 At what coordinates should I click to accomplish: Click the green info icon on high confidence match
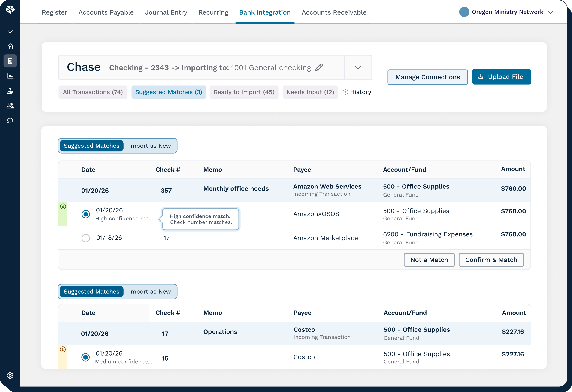pos(63,206)
